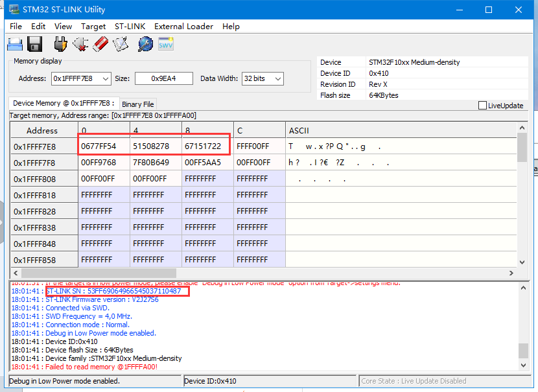Click the Failed to read memory error line

[84, 367]
